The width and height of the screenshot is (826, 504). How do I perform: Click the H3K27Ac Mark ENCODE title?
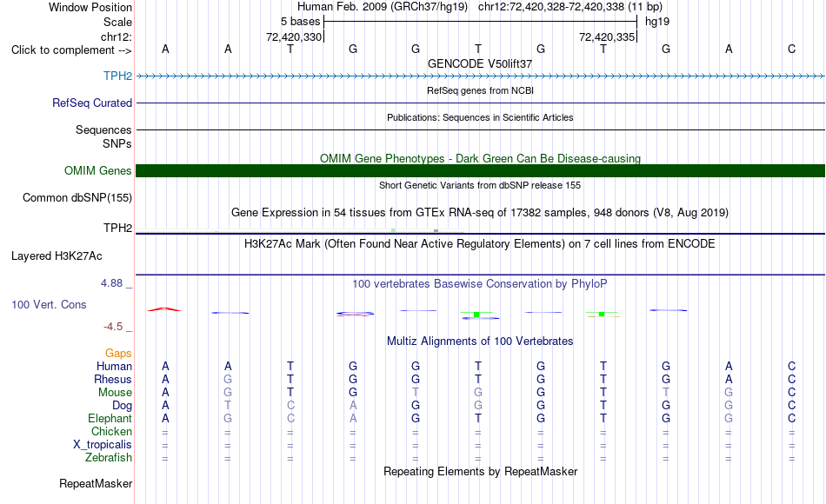[480, 244]
